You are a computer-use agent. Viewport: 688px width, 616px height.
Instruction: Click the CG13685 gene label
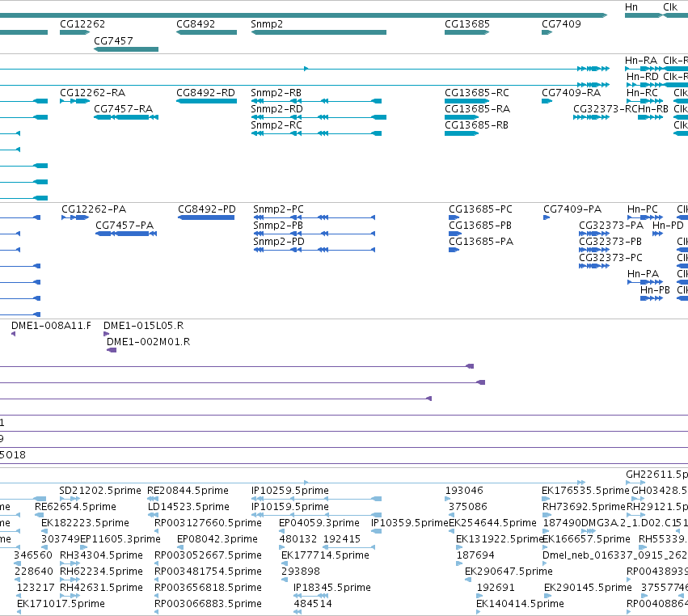[x=467, y=24]
